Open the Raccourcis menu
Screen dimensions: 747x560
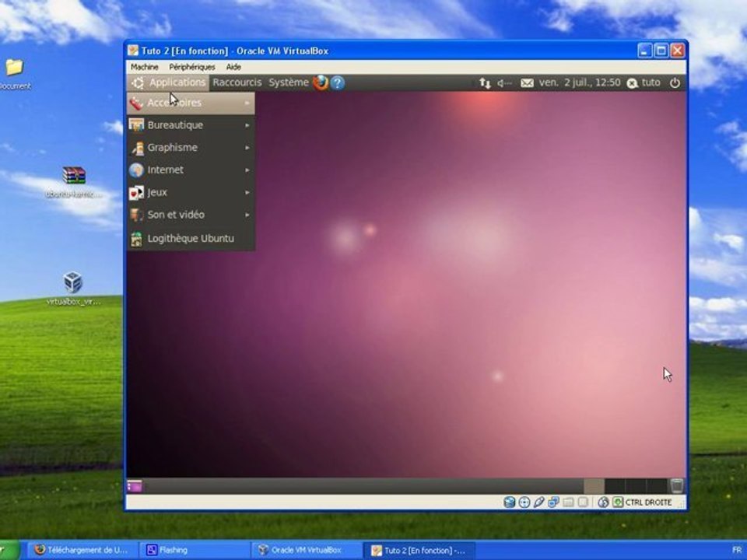click(x=237, y=82)
